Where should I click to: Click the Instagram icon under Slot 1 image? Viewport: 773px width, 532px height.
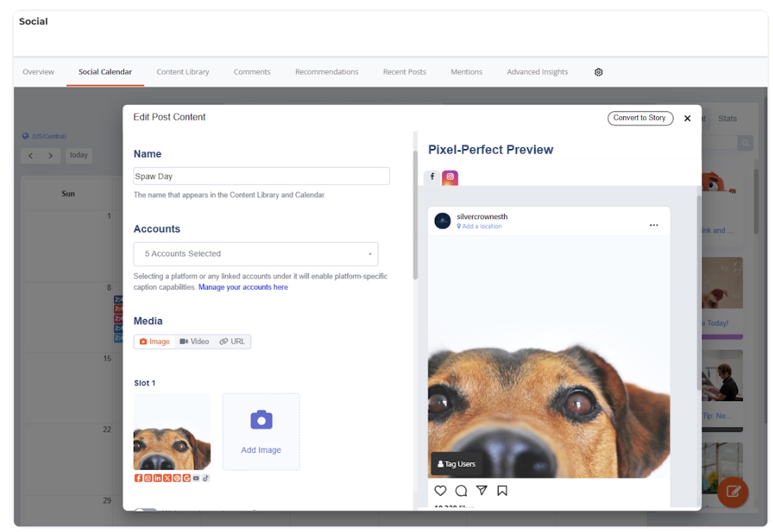[x=148, y=478]
